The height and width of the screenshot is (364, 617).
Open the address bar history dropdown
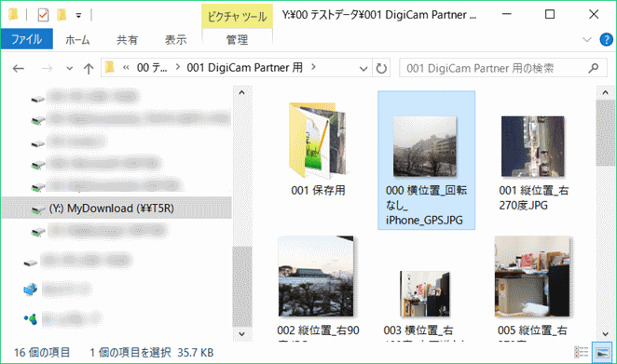(x=363, y=68)
